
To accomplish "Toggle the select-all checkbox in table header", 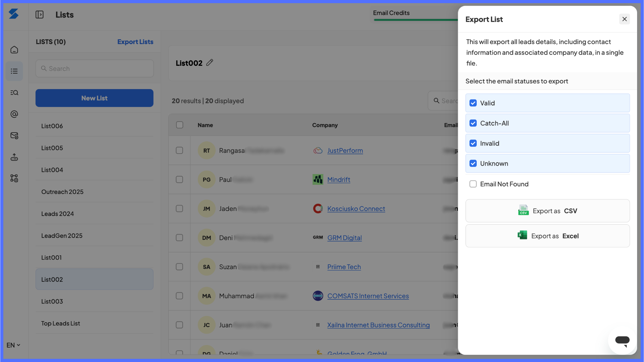I will click(x=180, y=125).
